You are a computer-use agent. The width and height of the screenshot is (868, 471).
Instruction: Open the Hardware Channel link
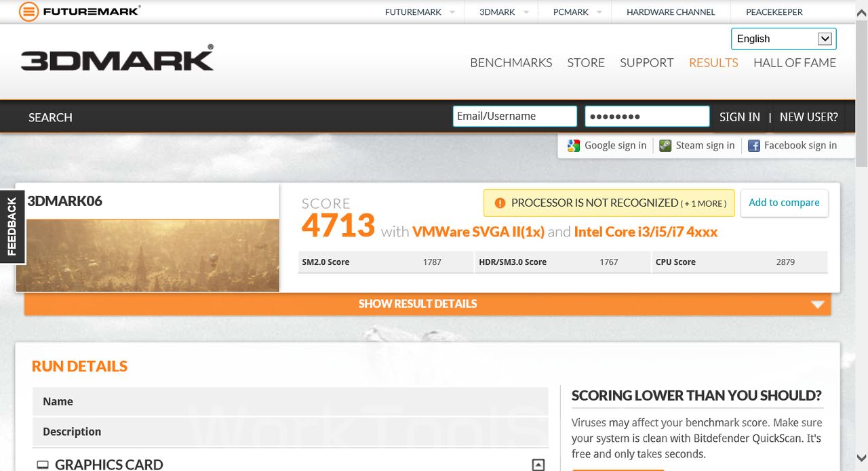point(671,12)
